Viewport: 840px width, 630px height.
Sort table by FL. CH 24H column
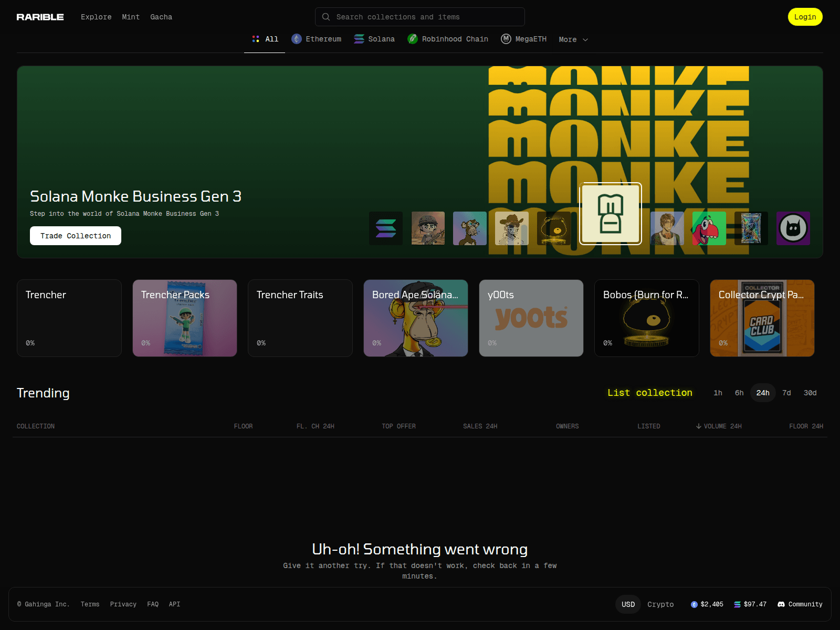coord(315,426)
